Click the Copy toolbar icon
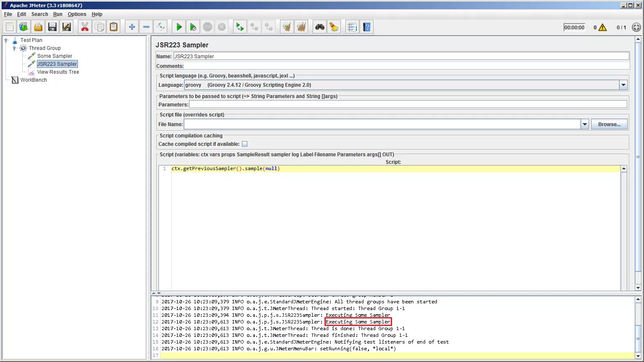Screen dimensions: 644x362 (99, 27)
